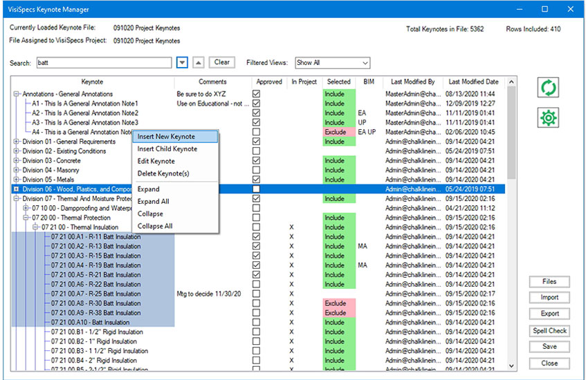Choose Insert Child Keynote menu entry
This screenshot has height=380, width=588.
coord(175,149)
